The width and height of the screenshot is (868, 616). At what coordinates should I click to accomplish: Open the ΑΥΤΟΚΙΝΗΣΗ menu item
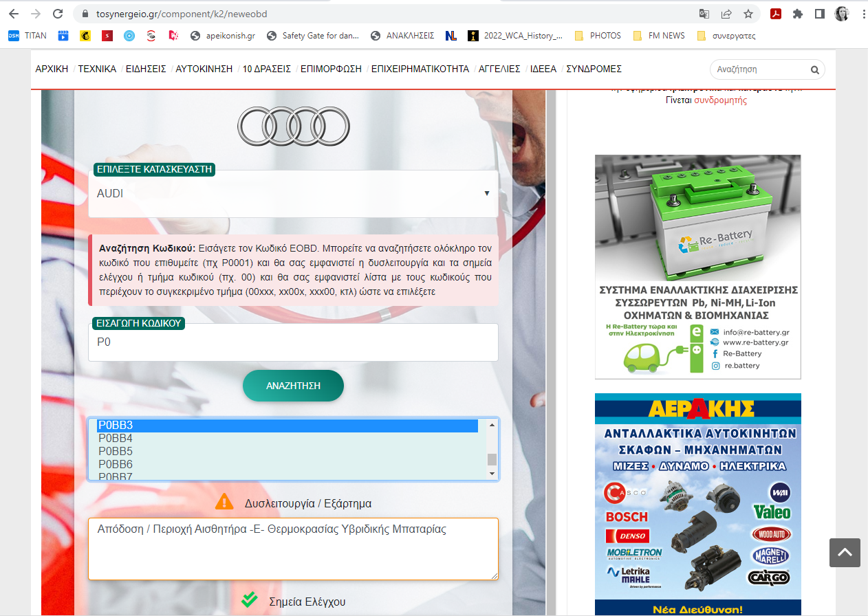(204, 69)
